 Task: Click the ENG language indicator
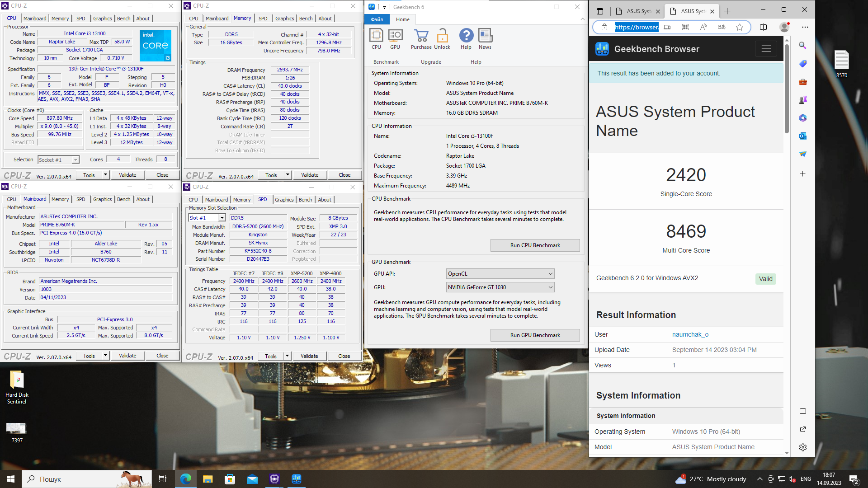tap(806, 479)
